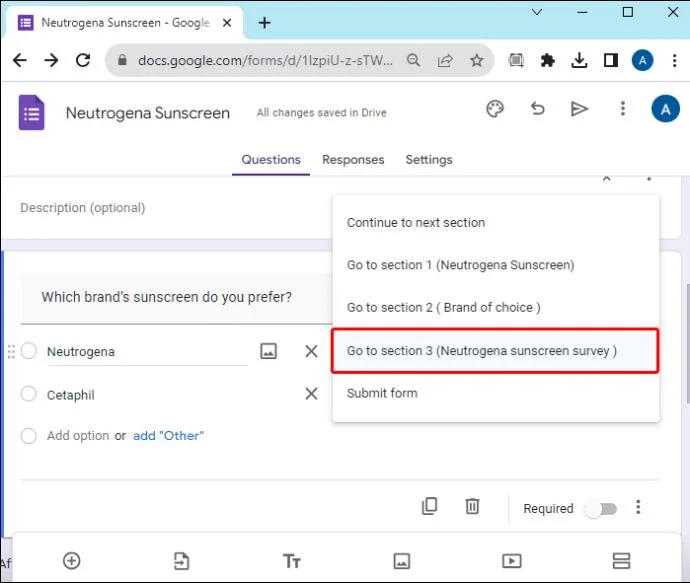The width and height of the screenshot is (690, 583).
Task: Switch to the Responses tab
Action: click(353, 160)
